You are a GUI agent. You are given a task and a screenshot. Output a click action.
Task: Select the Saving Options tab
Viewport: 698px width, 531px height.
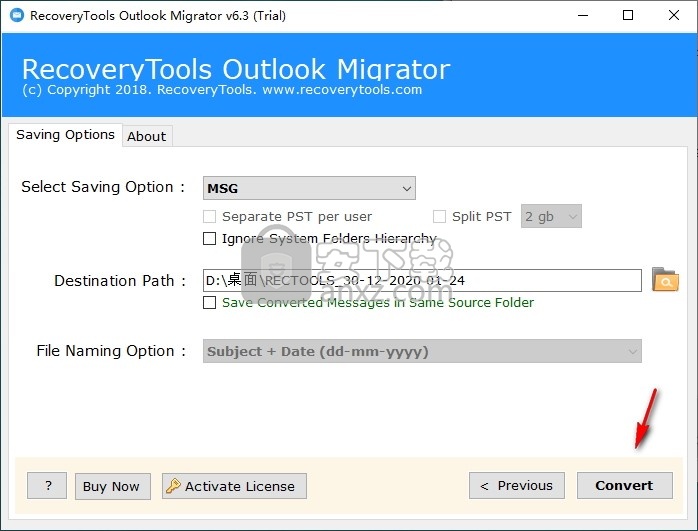click(65, 134)
